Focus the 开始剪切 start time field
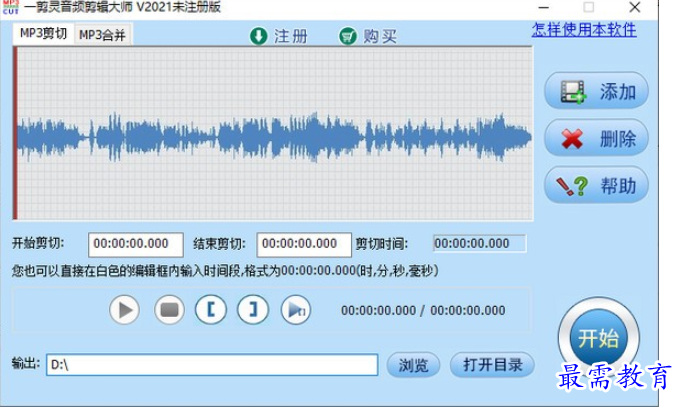Image resolution: width=680 pixels, height=408 pixels. coord(136,244)
